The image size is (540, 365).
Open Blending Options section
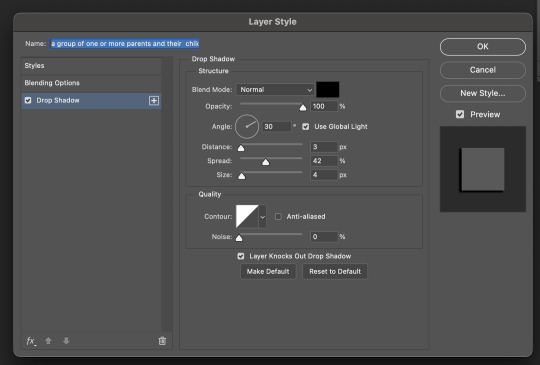pyautogui.click(x=91, y=83)
